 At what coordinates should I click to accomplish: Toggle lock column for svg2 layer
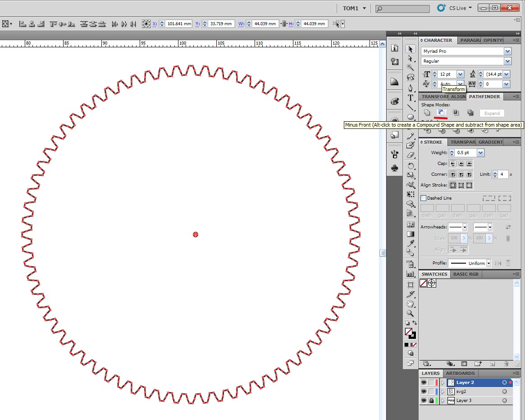click(x=431, y=392)
